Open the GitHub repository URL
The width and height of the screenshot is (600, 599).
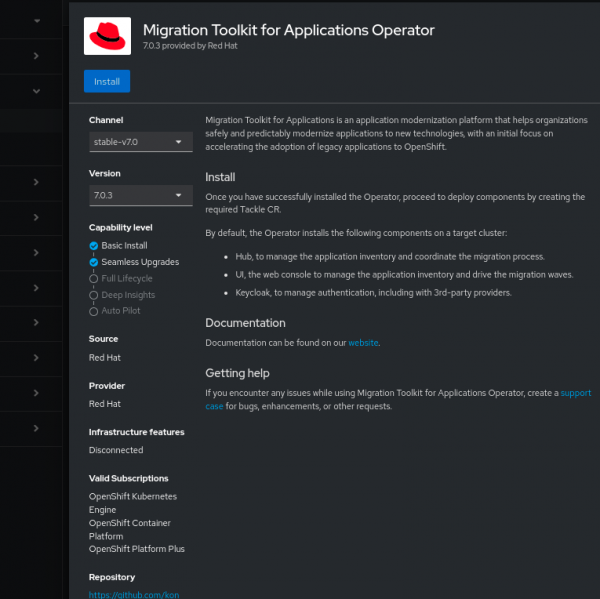pyautogui.click(x=134, y=595)
